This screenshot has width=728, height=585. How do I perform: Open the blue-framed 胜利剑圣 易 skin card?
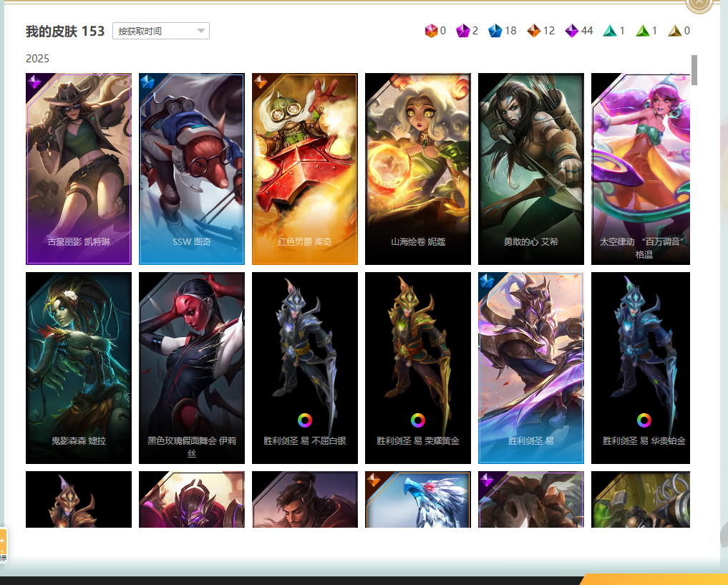coord(530,368)
